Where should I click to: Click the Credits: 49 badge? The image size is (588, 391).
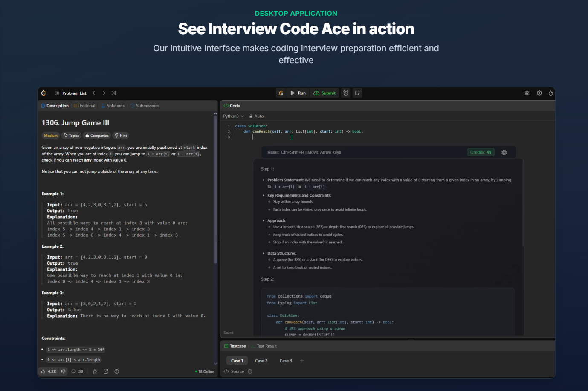tap(481, 152)
